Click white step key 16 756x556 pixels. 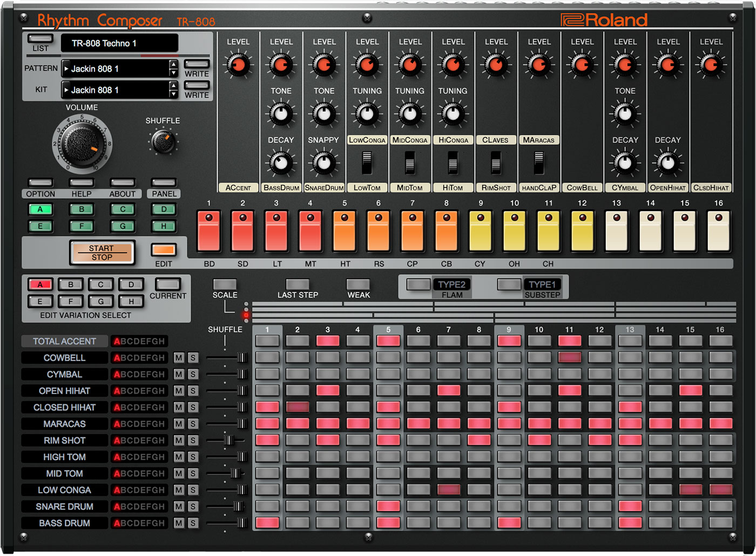718,231
